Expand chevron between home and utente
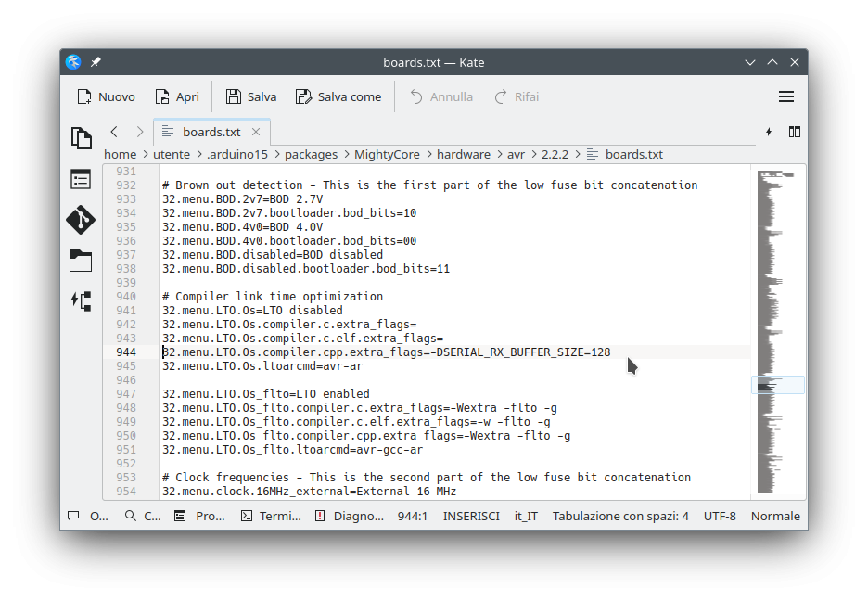 coord(145,154)
